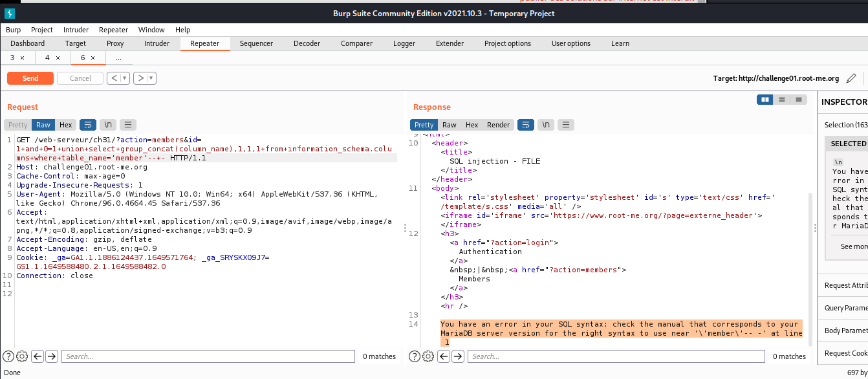Image resolution: width=868 pixels, height=379 pixels.
Task: Switch to the Sequencer tab
Action: 256,43
